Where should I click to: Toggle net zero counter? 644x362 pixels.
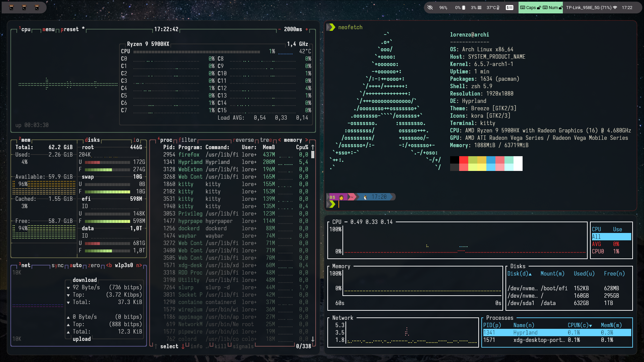click(x=94, y=265)
